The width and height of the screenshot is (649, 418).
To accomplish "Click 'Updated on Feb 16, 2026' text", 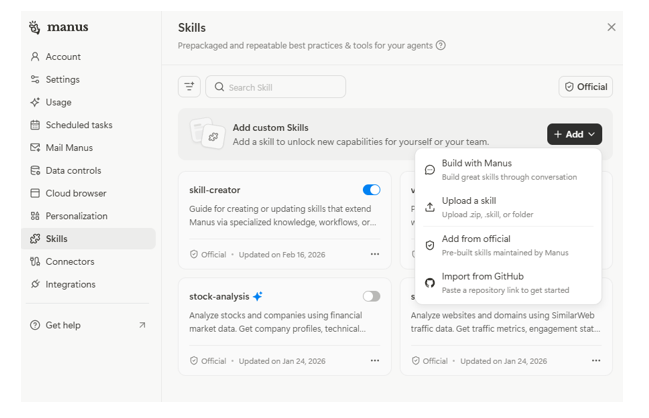I will tap(282, 255).
